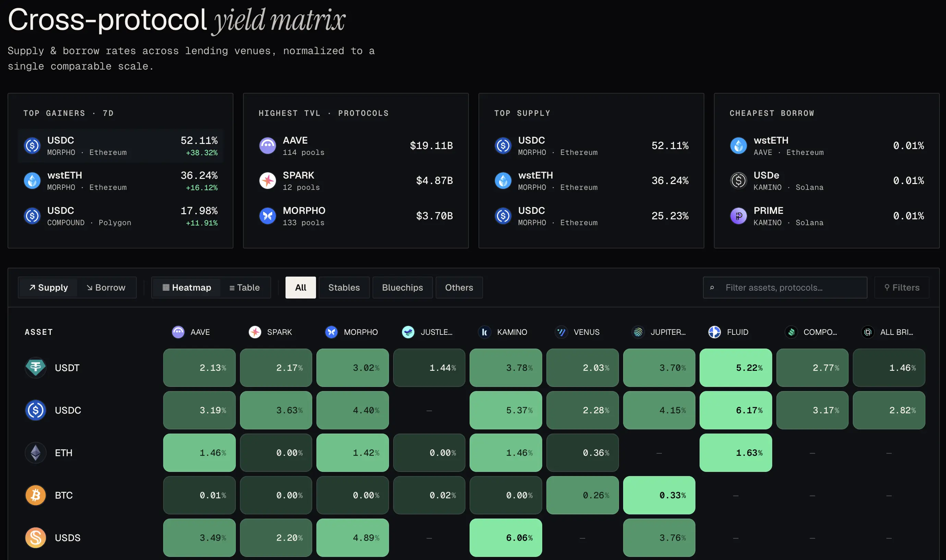Click USDT Fluid 5.22% heatmap cell
This screenshot has width=946, height=560.
tap(736, 367)
